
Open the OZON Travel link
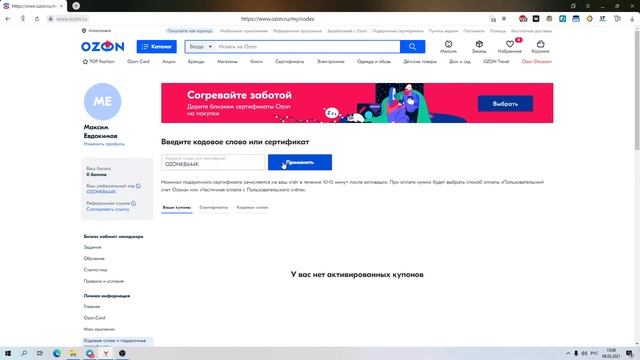tap(496, 62)
